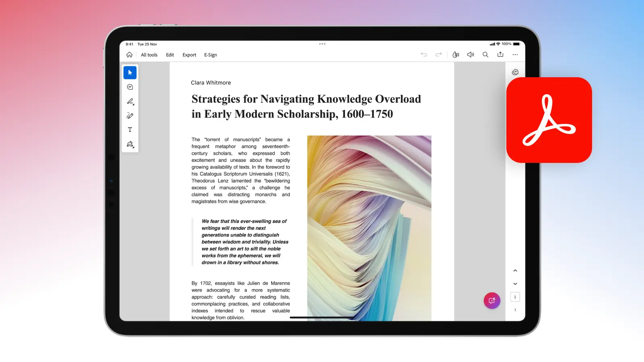Open the more options ellipsis menu
This screenshot has height=362, width=644.
pos(515,55)
